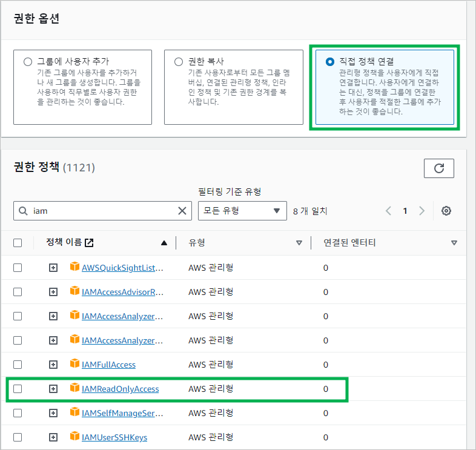Click 정책 이름 column header
Viewport: 476px width, 450px height.
(64, 242)
